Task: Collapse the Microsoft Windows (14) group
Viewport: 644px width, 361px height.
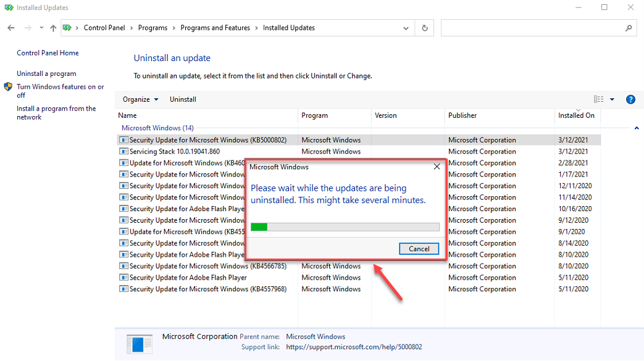Action: coord(637,128)
